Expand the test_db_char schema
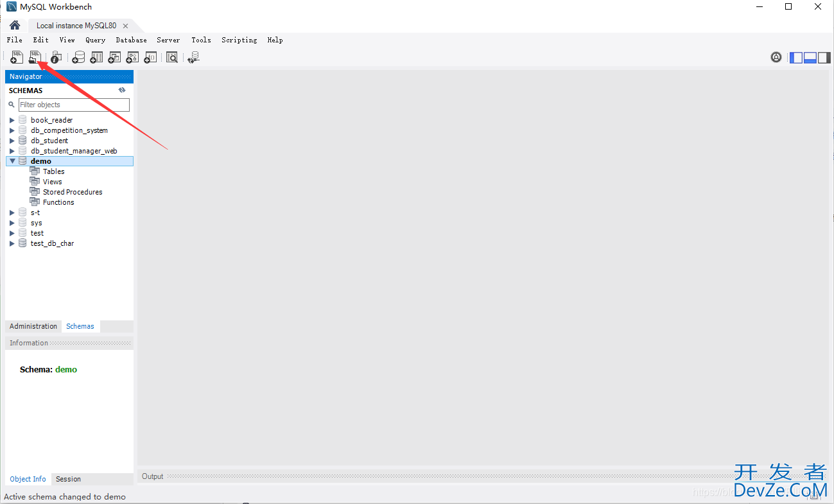Screen dimensions: 834x504 [x=12, y=243]
